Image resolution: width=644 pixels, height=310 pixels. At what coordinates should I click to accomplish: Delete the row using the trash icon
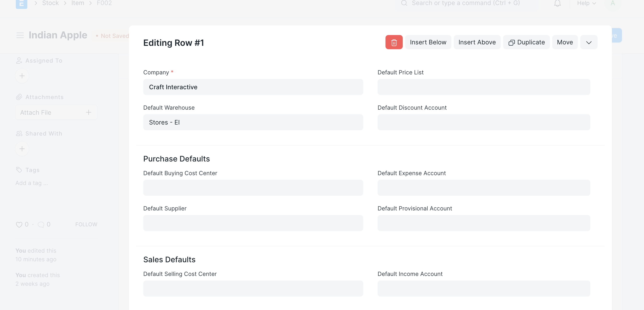pos(394,42)
